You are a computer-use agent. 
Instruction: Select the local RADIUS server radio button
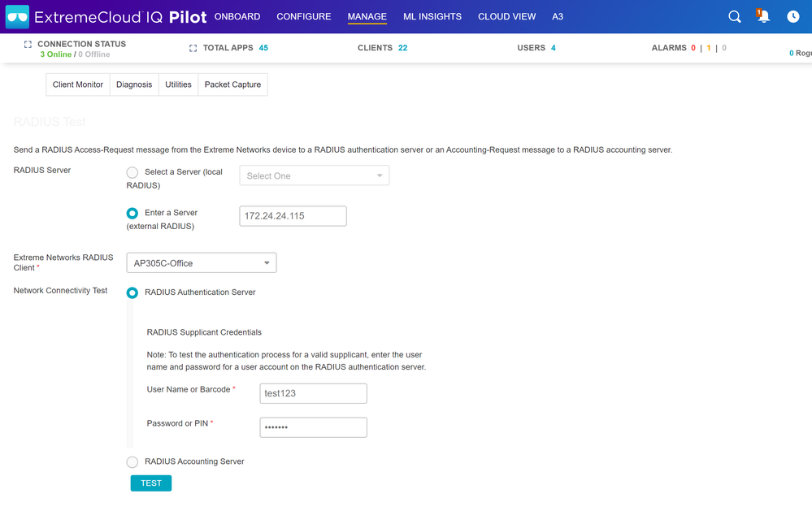132,172
